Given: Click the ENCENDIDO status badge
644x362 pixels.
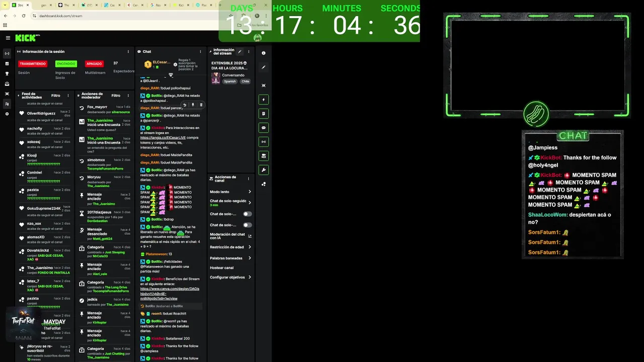Looking at the screenshot, I should point(66,64).
